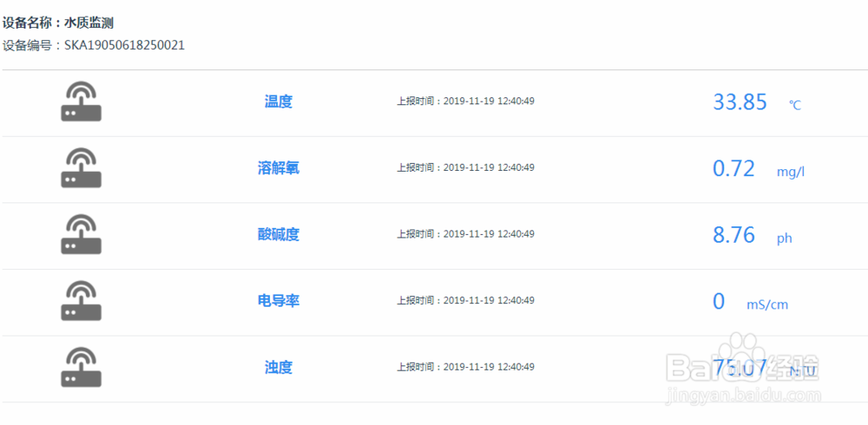Click the report time in 浊度 row

click(x=465, y=367)
